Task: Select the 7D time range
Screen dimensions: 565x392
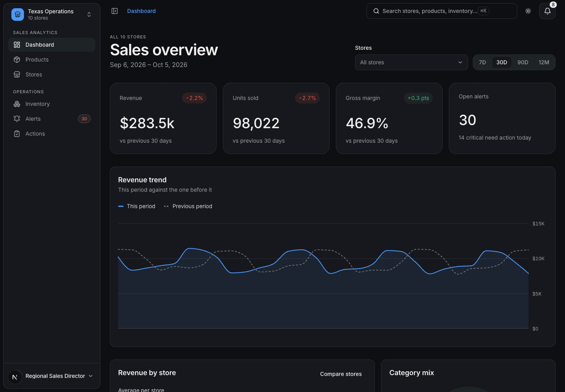Action: click(x=482, y=62)
